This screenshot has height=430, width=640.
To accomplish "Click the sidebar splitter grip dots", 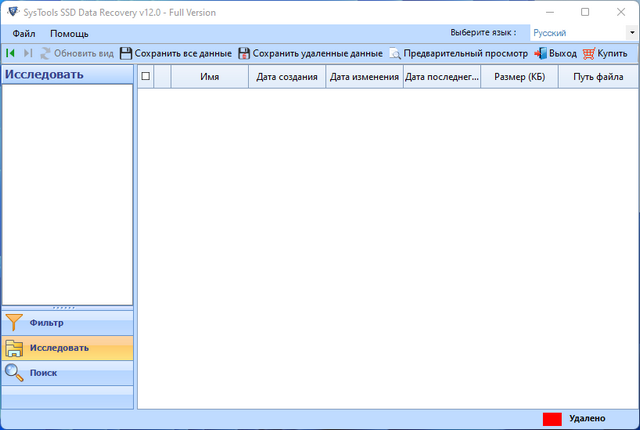I will [x=67, y=307].
